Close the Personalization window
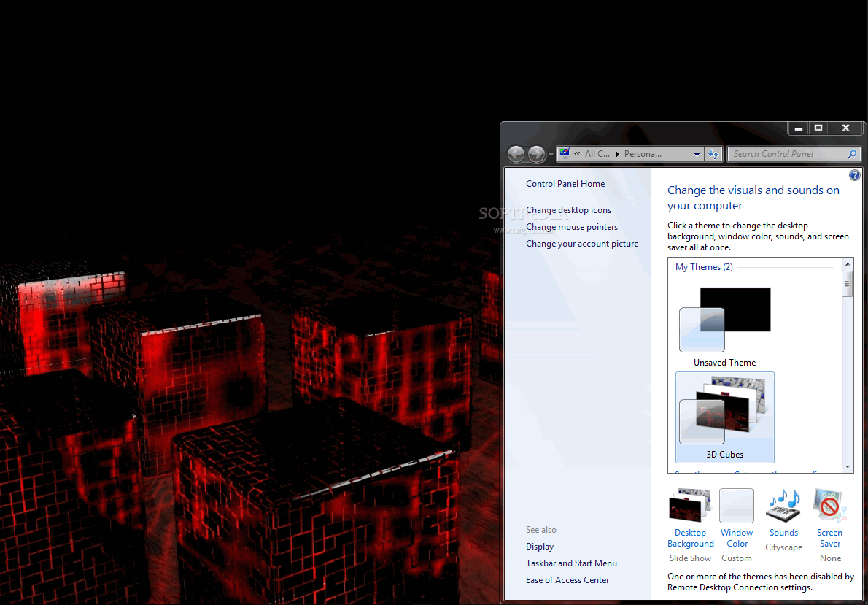This screenshot has height=605, width=868. [845, 128]
